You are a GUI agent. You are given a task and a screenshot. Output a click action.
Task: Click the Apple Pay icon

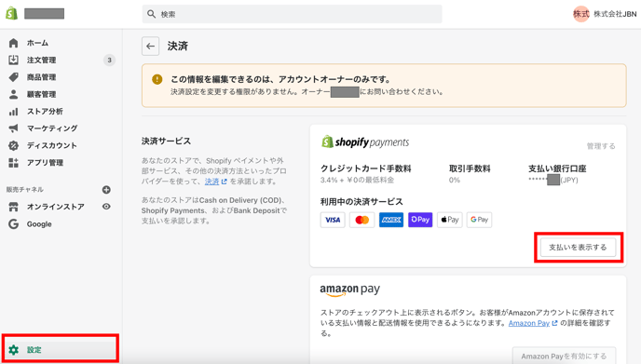point(450,220)
